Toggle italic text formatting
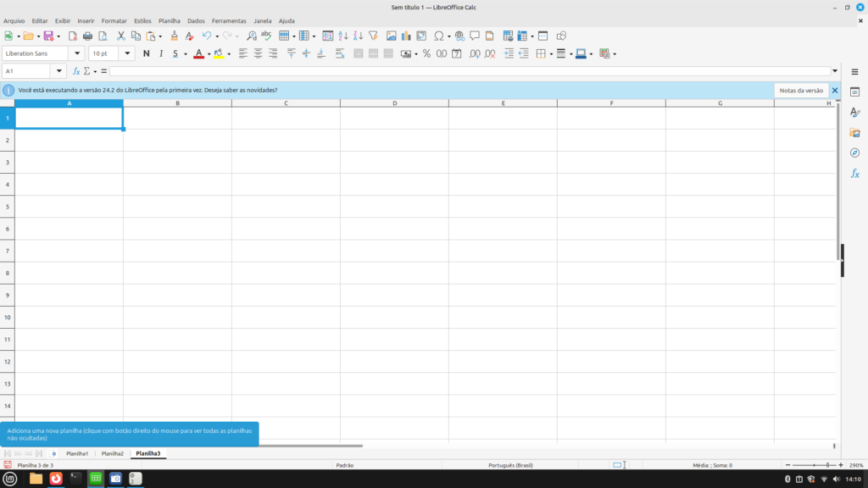This screenshot has width=868, height=488. [x=161, y=53]
